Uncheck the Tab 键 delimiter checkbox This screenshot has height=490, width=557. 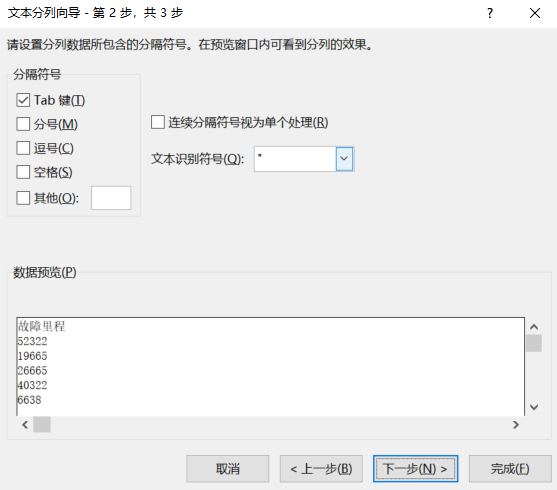coord(23,100)
